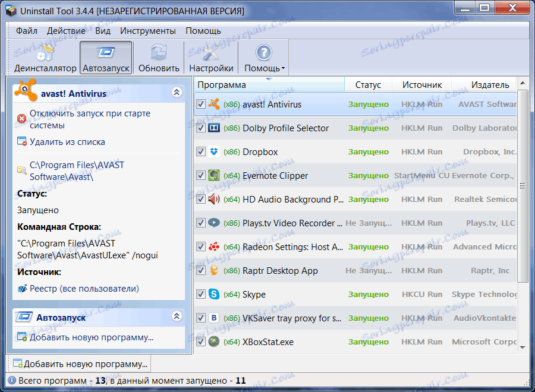This screenshot has width=535, height=392.
Task: Click the red disable-startup icon
Action: click(22, 119)
